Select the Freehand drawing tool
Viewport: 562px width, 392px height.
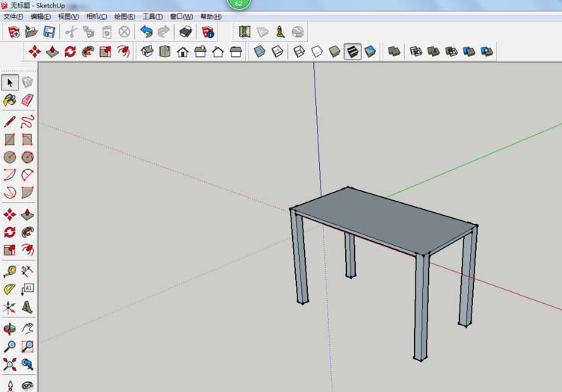[x=28, y=122]
